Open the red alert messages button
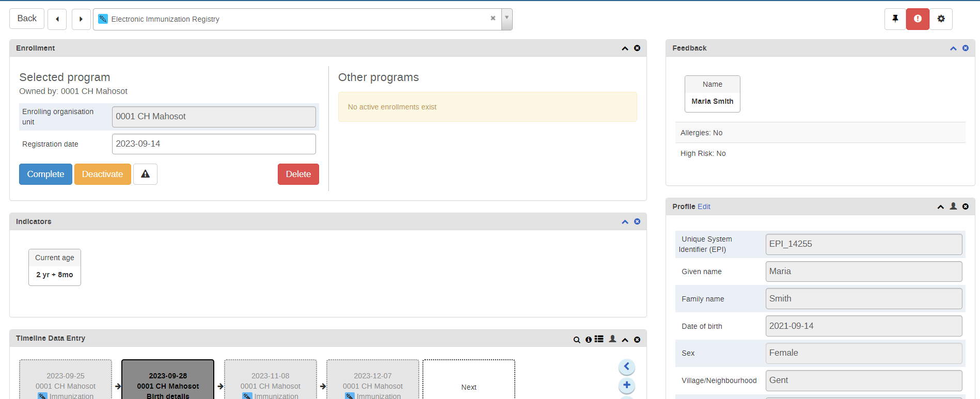Screen dimensions: 980x399 pyautogui.click(x=918, y=19)
